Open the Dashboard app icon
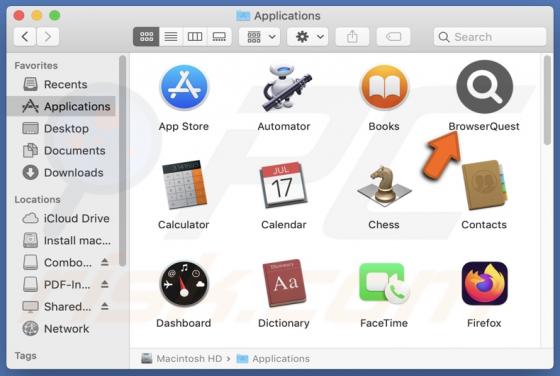This screenshot has width=560, height=376. click(x=184, y=284)
